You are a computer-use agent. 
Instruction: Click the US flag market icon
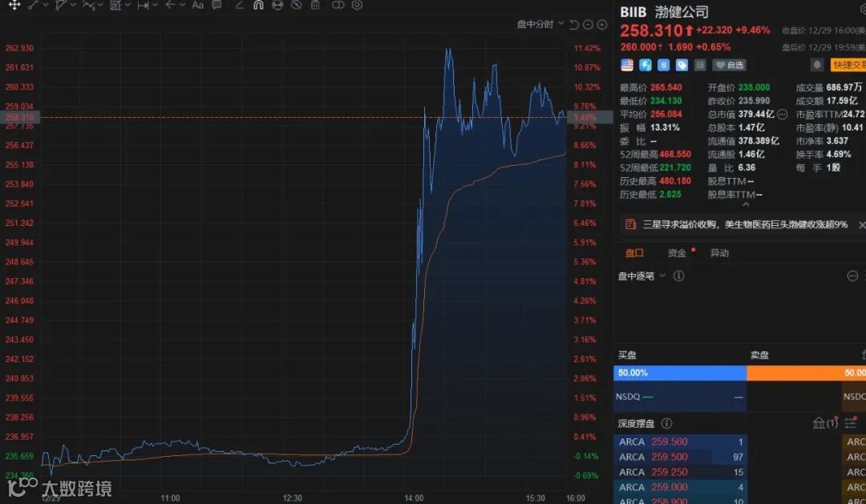(x=627, y=65)
